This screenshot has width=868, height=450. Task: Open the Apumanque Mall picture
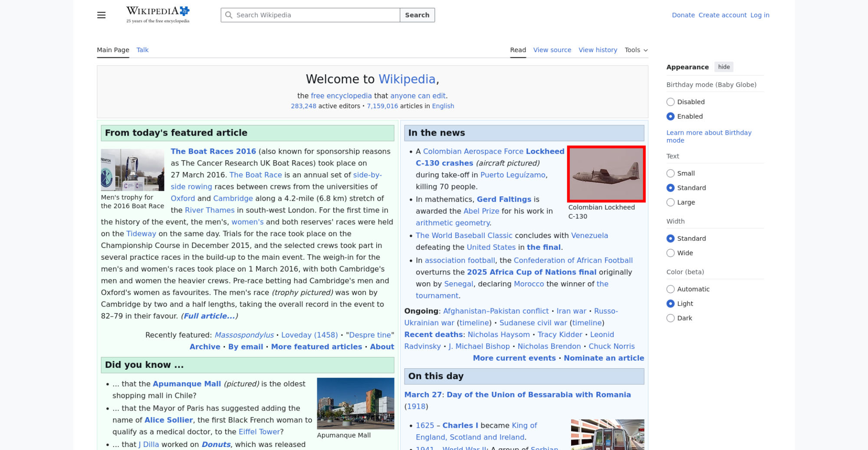[355, 403]
